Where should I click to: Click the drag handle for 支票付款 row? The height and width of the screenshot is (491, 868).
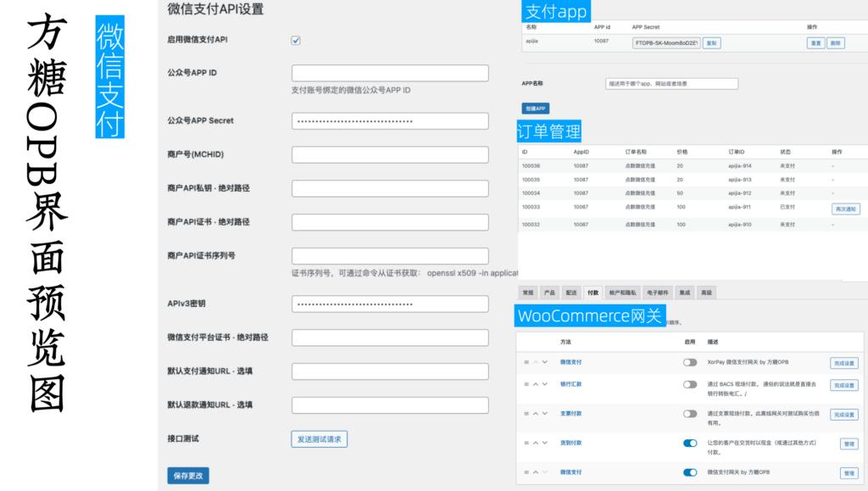click(526, 414)
